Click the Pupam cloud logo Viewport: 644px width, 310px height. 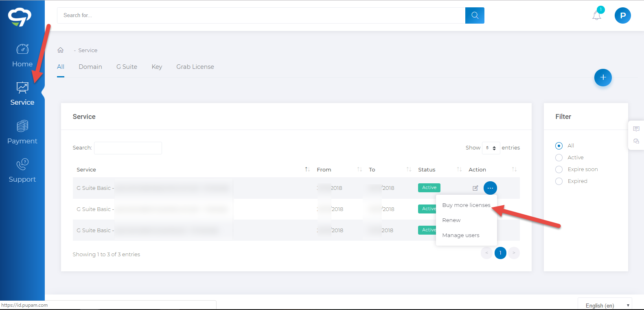[20, 17]
